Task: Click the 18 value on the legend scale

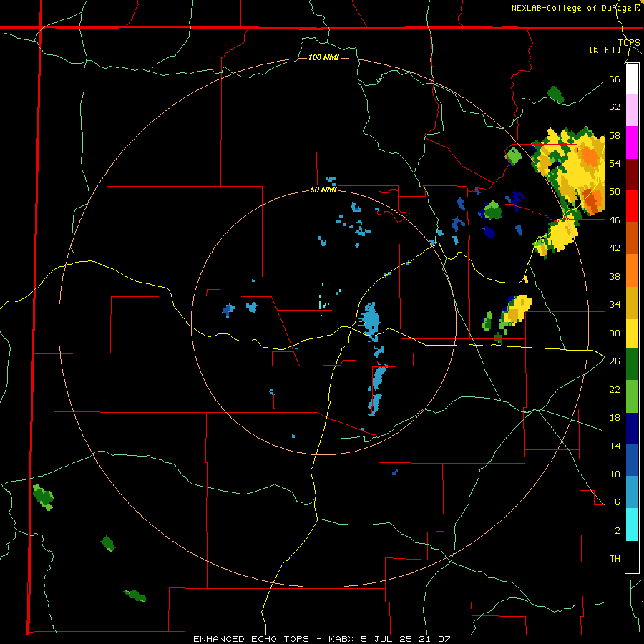Action: click(x=615, y=418)
